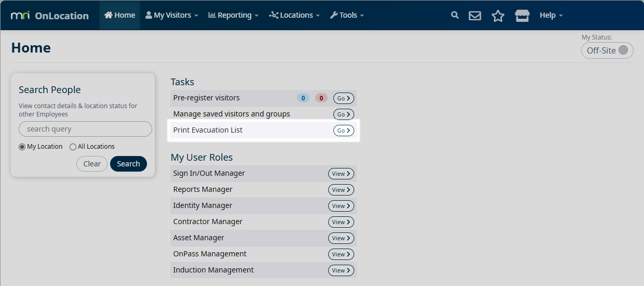This screenshot has height=286, width=644.
Task: Click the MRI OnLocation logo
Action: (x=50, y=16)
